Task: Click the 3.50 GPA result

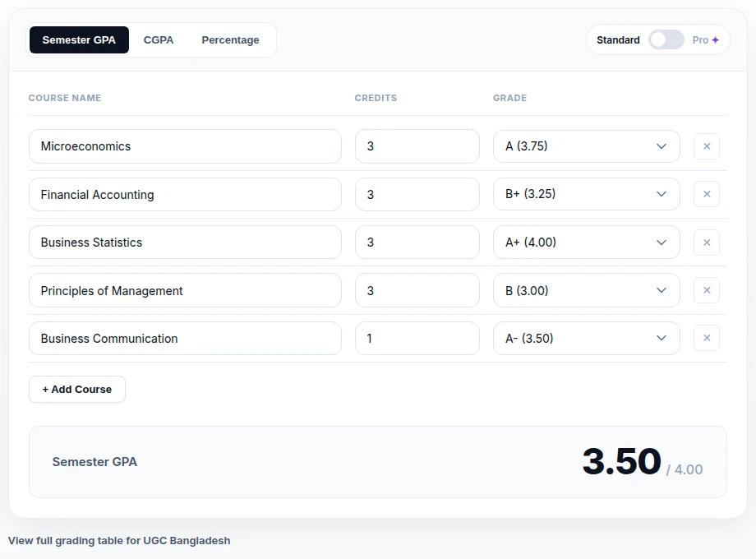Action: click(621, 461)
